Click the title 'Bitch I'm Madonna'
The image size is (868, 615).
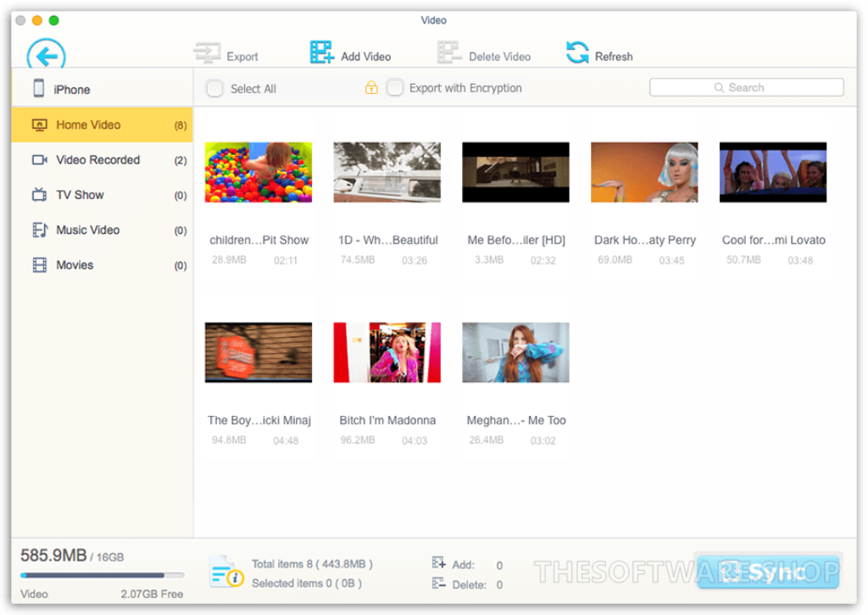pos(387,420)
